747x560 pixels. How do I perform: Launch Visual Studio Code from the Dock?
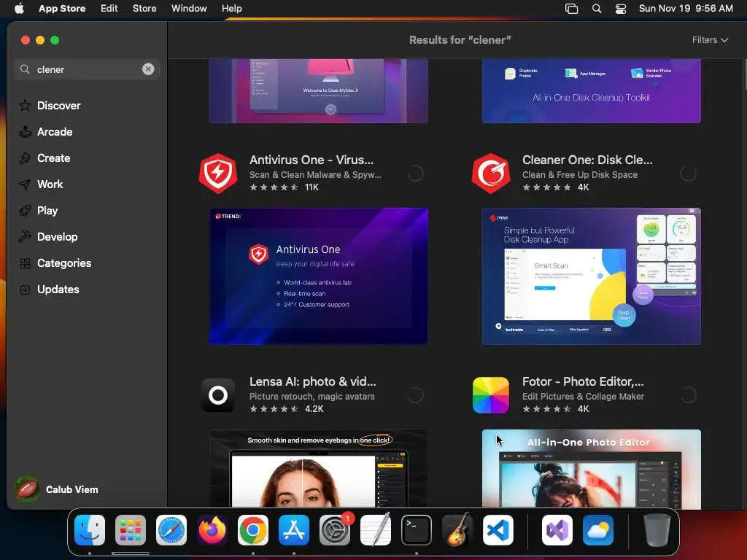[498, 530]
